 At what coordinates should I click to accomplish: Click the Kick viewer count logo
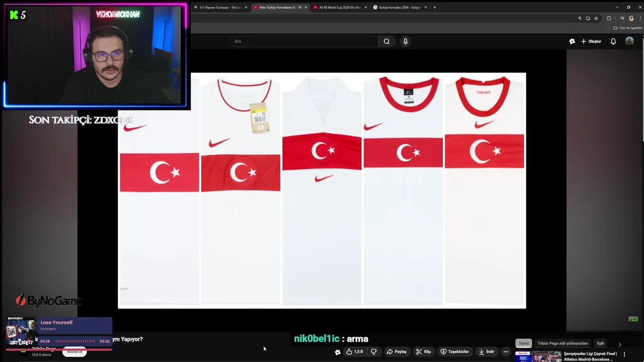pyautogui.click(x=18, y=15)
